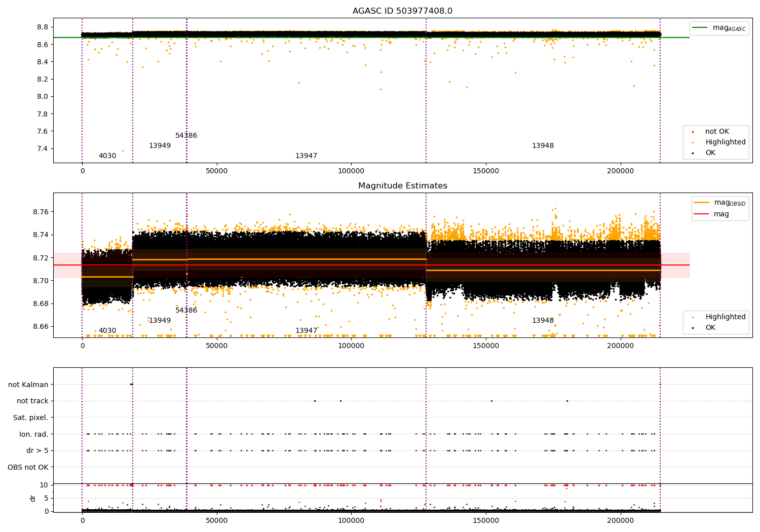Screen dimensions: 760x532
Task: Click the 8.4 y-tick in the AGASC plot
Action: click(x=43, y=62)
